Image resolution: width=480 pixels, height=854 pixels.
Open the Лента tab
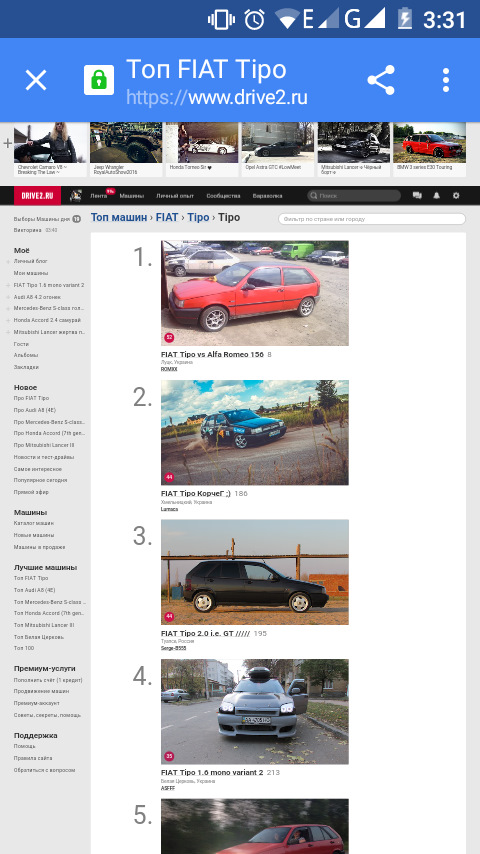99,196
